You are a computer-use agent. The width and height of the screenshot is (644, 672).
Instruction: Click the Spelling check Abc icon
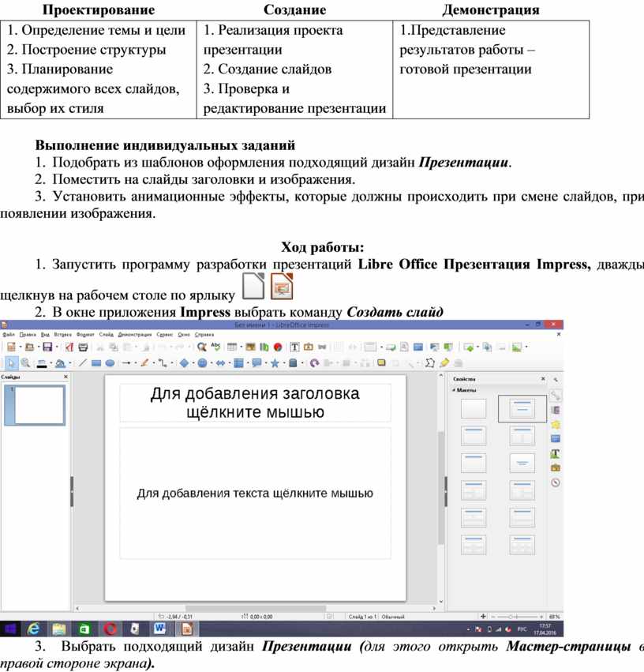click(x=215, y=347)
